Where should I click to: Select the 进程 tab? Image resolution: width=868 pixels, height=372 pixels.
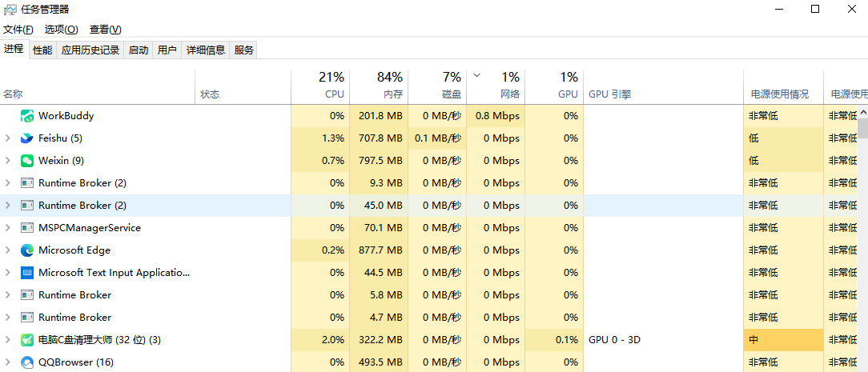14,49
